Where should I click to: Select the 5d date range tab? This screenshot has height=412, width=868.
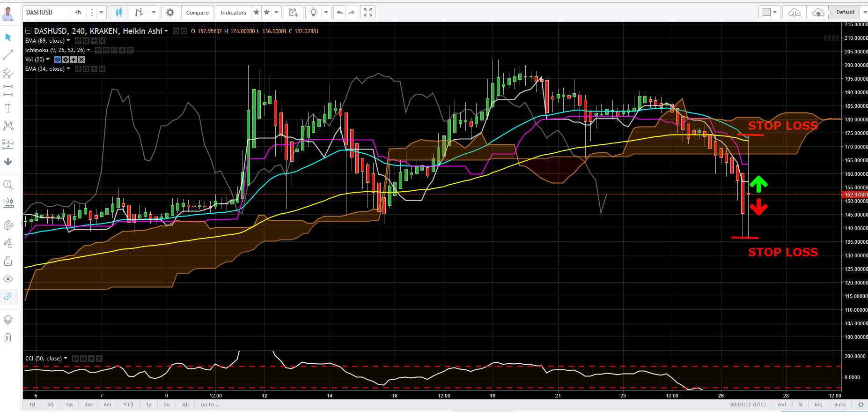[x=50, y=405]
